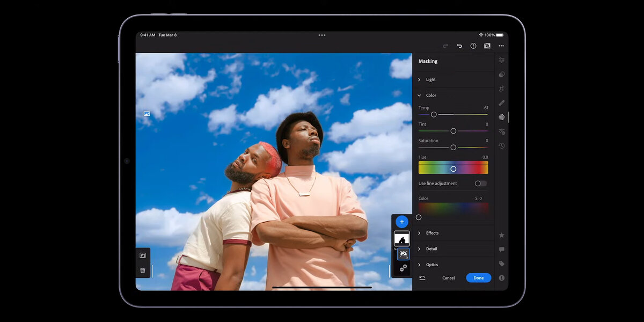Viewport: 644px width, 322px height.
Task: Add a new mask with the blue plus
Action: 401,222
